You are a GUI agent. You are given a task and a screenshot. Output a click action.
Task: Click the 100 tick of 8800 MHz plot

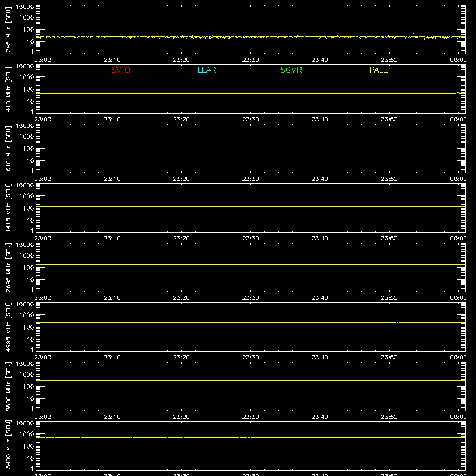click(29, 387)
